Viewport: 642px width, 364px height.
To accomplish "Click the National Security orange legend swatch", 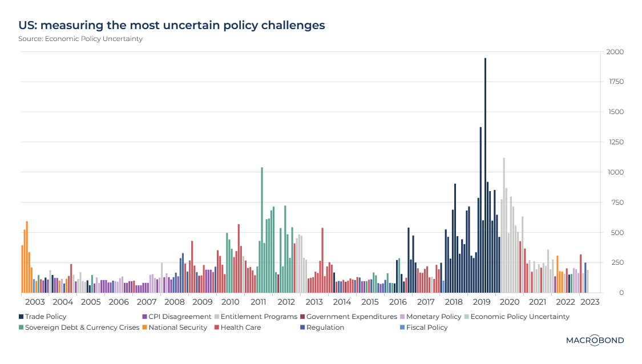I will 144,327.
